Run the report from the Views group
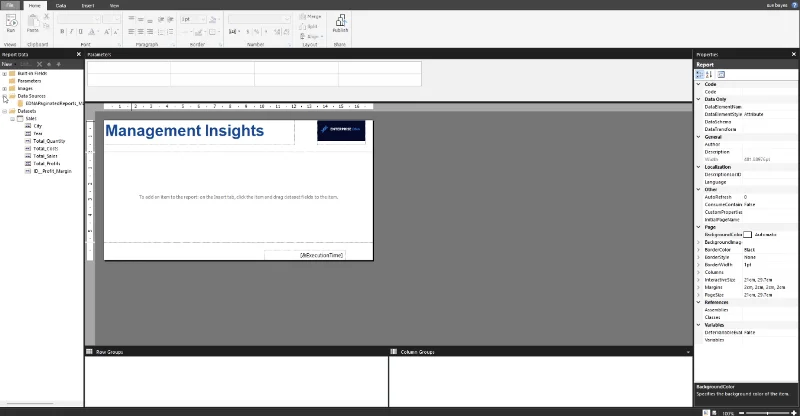Screen dimensions: 800x416 (x=11, y=23)
